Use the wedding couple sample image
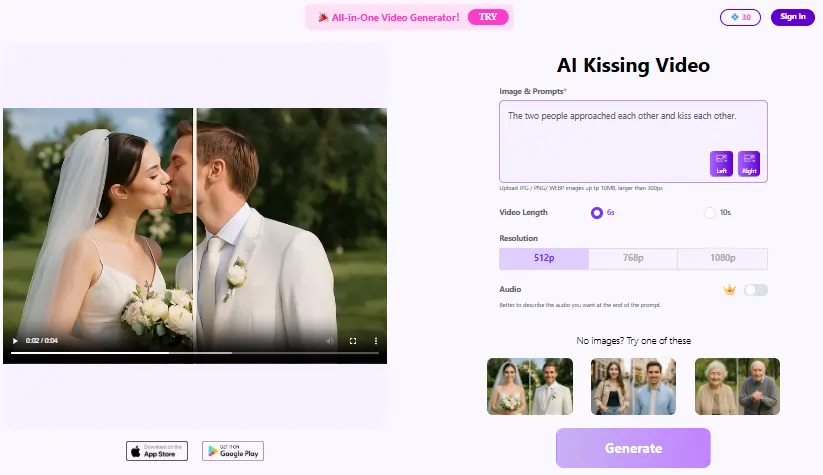823x475 pixels. (530, 386)
